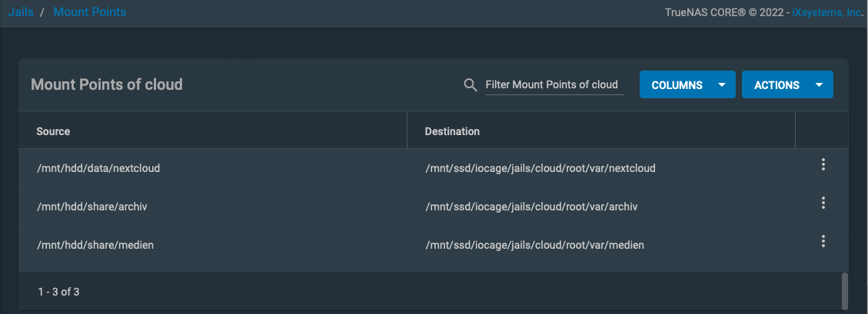Sort by Source column header

click(53, 131)
